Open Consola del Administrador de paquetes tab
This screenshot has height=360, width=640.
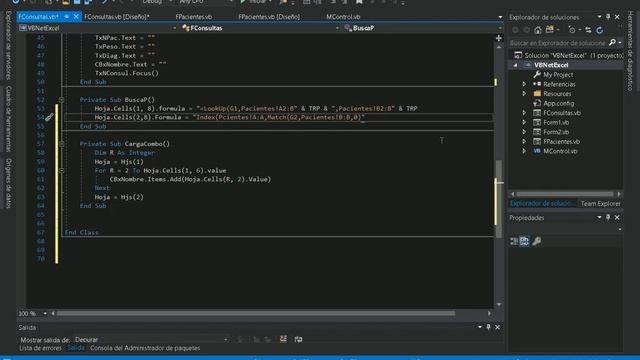coord(145,348)
